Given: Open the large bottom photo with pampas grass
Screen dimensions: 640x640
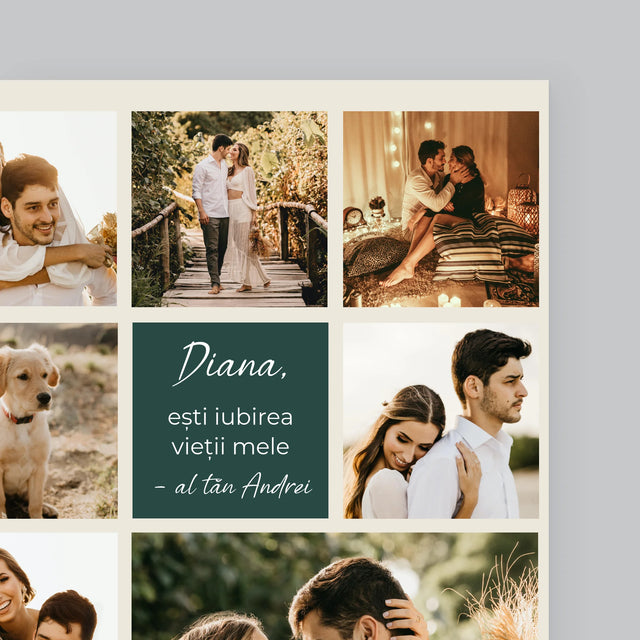Looking at the screenshot, I should 334,588.
